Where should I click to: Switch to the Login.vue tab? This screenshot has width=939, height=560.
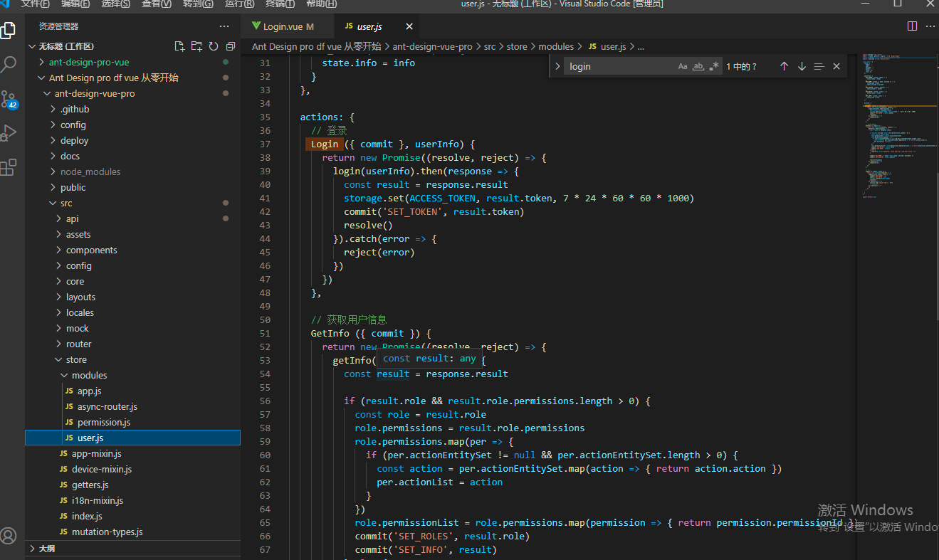point(282,26)
